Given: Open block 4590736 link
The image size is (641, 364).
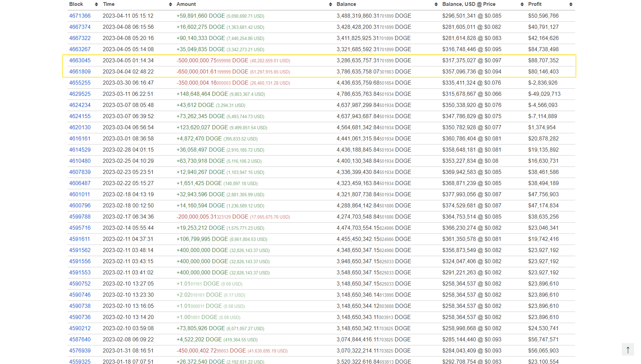Looking at the screenshot, I should [x=80, y=317].
